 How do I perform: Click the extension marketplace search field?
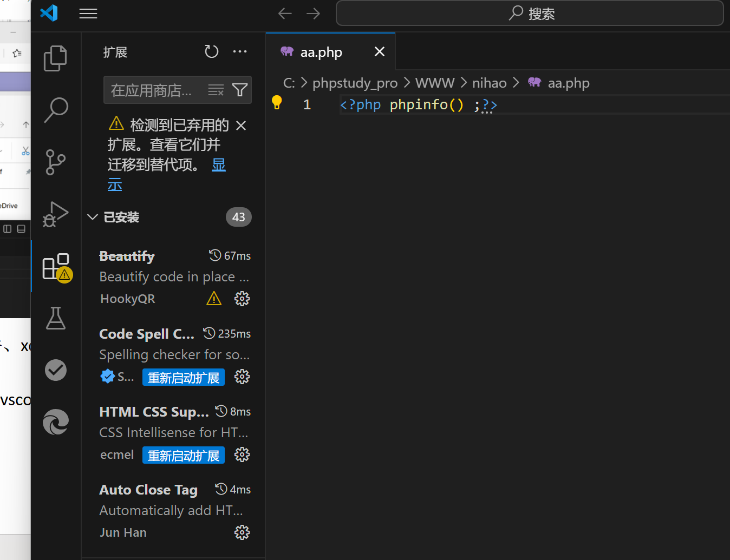pyautogui.click(x=152, y=90)
